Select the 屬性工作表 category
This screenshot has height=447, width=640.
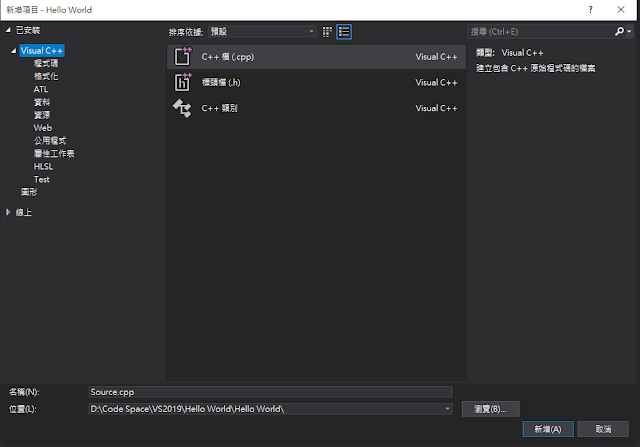(x=54, y=153)
